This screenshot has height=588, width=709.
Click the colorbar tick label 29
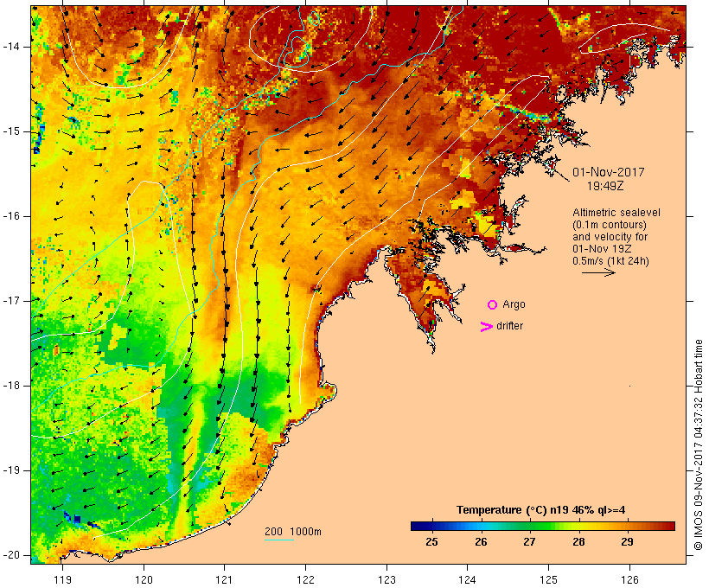point(627,542)
